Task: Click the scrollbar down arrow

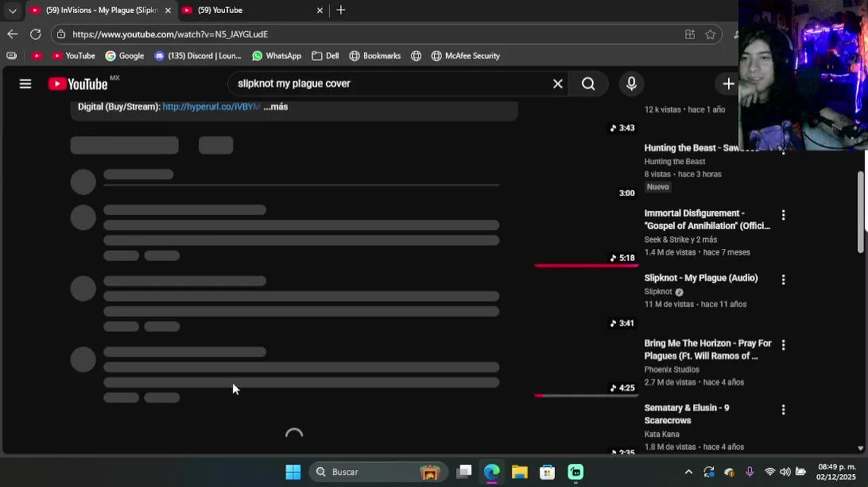Action: coord(861,448)
